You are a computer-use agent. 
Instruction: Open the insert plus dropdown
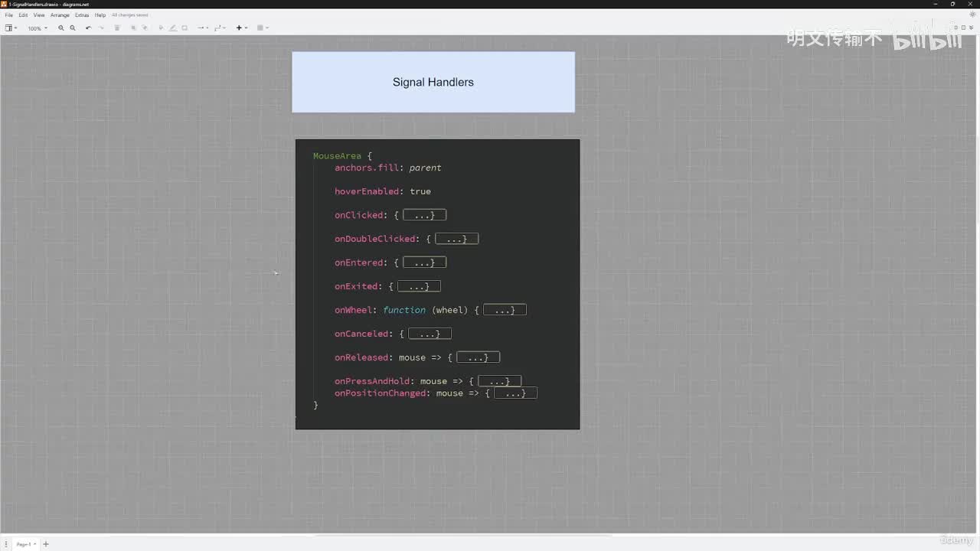tap(241, 28)
